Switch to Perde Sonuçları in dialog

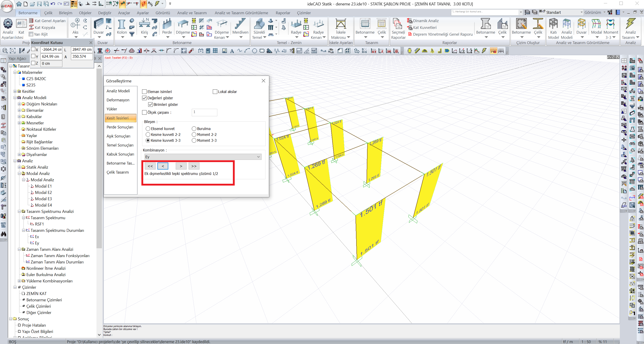click(x=120, y=127)
